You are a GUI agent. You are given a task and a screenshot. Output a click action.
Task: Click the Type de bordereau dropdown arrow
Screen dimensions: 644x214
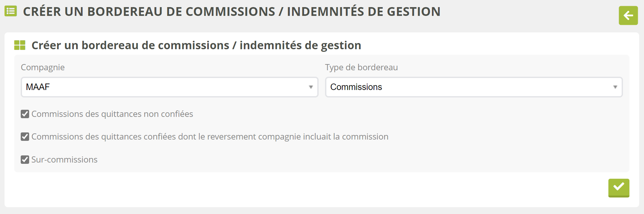(x=615, y=87)
